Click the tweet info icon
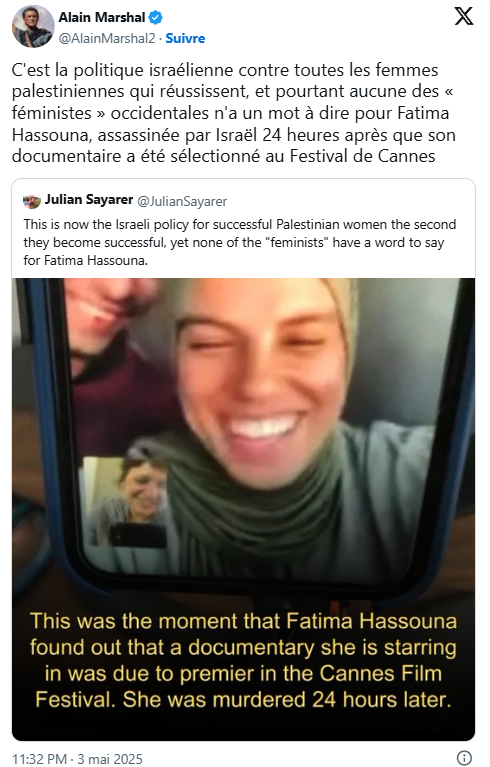Viewport: 490px width, 767px height. (464, 758)
